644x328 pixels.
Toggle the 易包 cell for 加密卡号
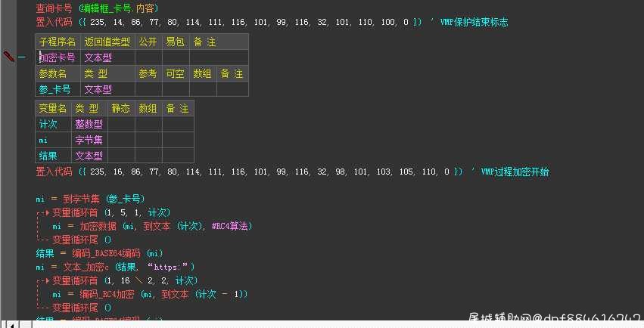(x=176, y=57)
